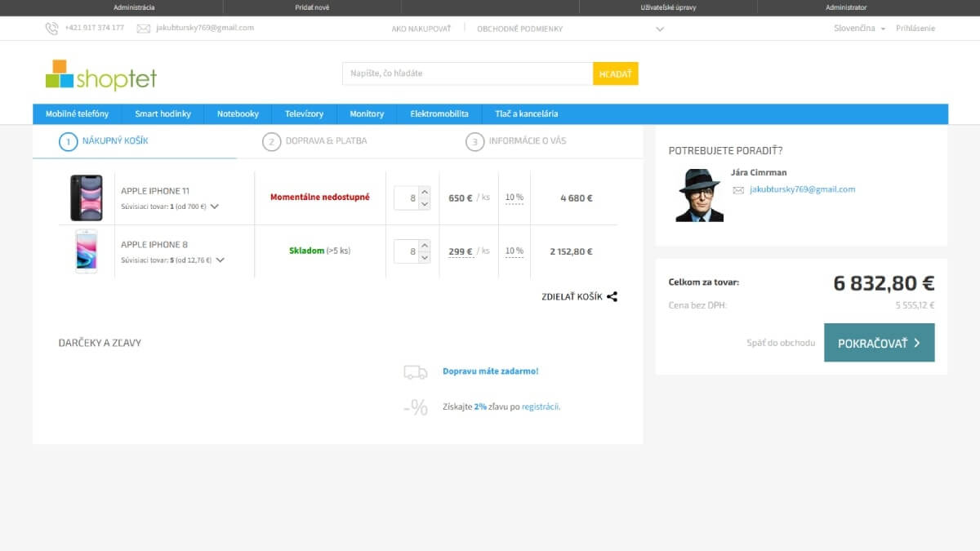The width and height of the screenshot is (980, 551).
Task: Go to the homepage via the shoptet logo
Action: pos(101,75)
